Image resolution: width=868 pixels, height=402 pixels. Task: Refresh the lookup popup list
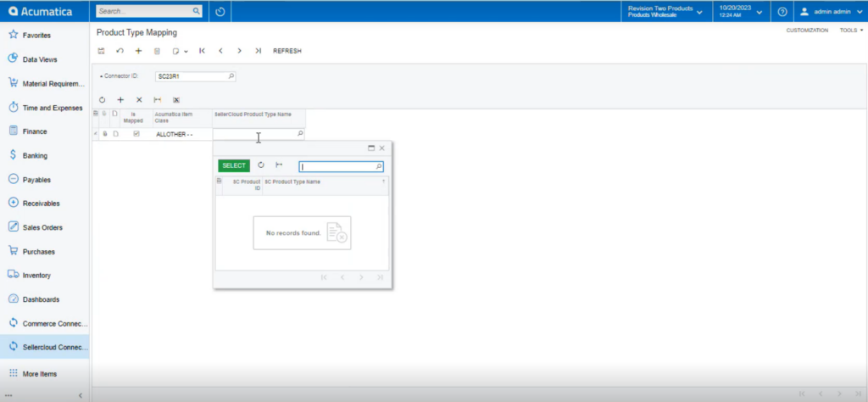[x=261, y=165]
